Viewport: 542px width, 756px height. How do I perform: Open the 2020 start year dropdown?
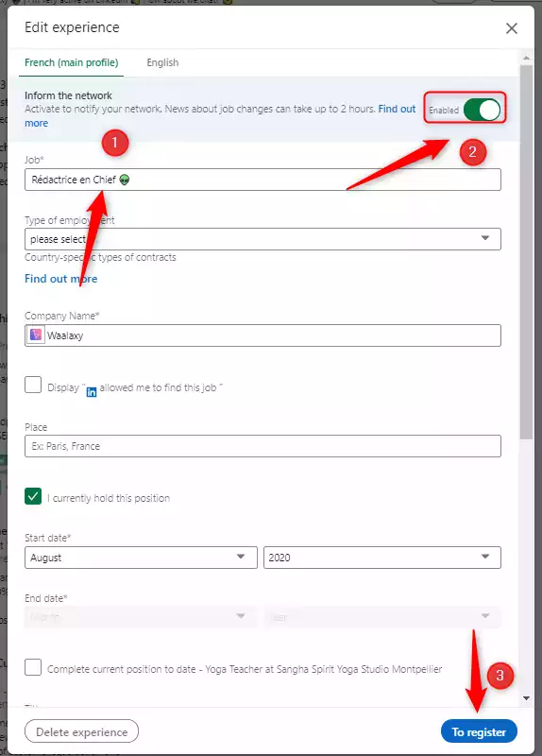(382, 558)
